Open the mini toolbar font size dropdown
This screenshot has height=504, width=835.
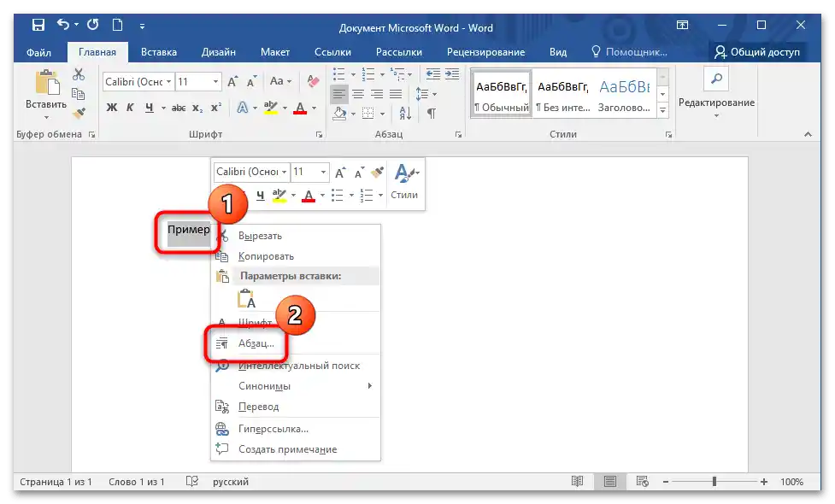tap(323, 172)
